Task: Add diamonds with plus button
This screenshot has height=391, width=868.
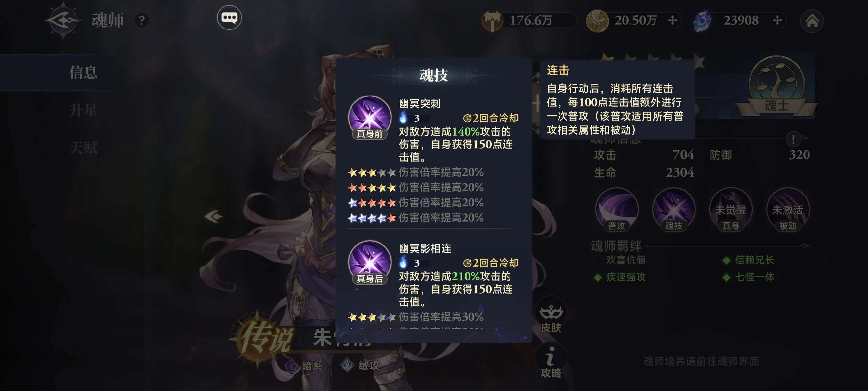Action: point(777,21)
